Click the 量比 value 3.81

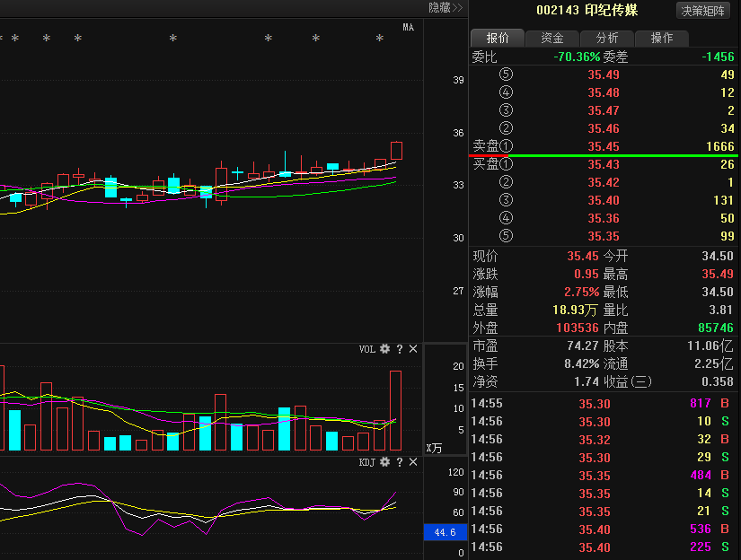pos(720,310)
